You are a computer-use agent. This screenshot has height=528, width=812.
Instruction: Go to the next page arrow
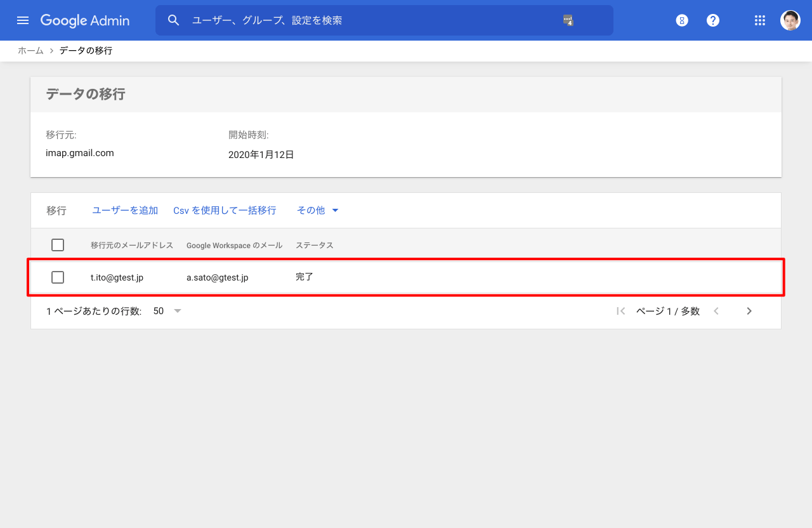coord(749,311)
